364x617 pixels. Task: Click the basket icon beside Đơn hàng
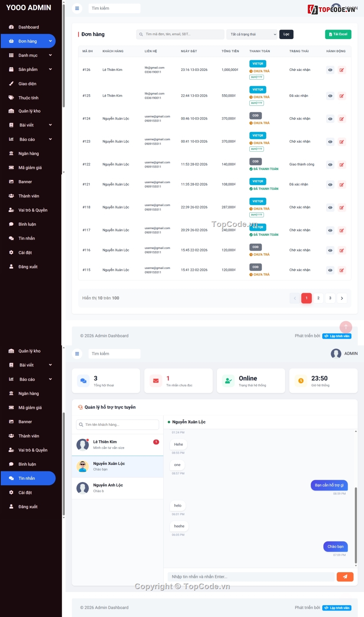point(11,41)
